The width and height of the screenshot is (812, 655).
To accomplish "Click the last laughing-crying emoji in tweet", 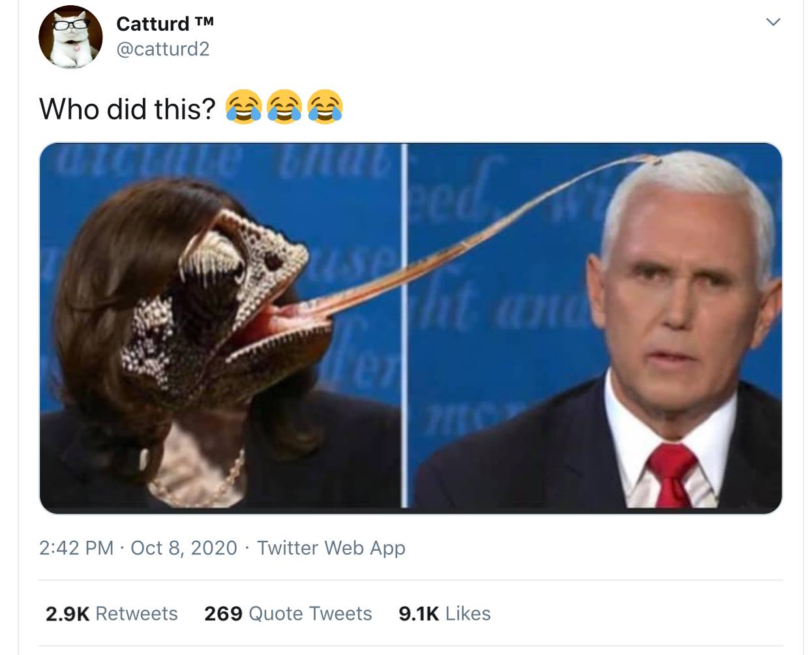I will click(325, 108).
